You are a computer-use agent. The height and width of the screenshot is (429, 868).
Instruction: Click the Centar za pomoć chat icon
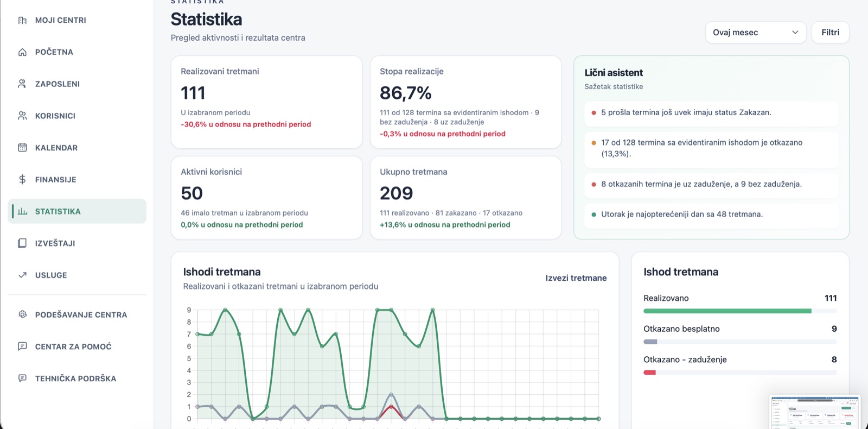point(22,346)
